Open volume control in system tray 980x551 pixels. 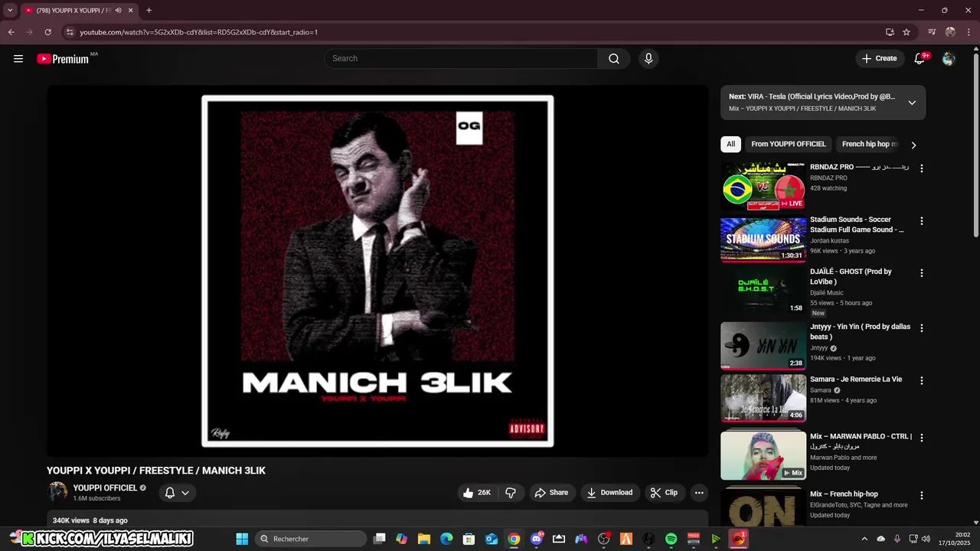(926, 539)
